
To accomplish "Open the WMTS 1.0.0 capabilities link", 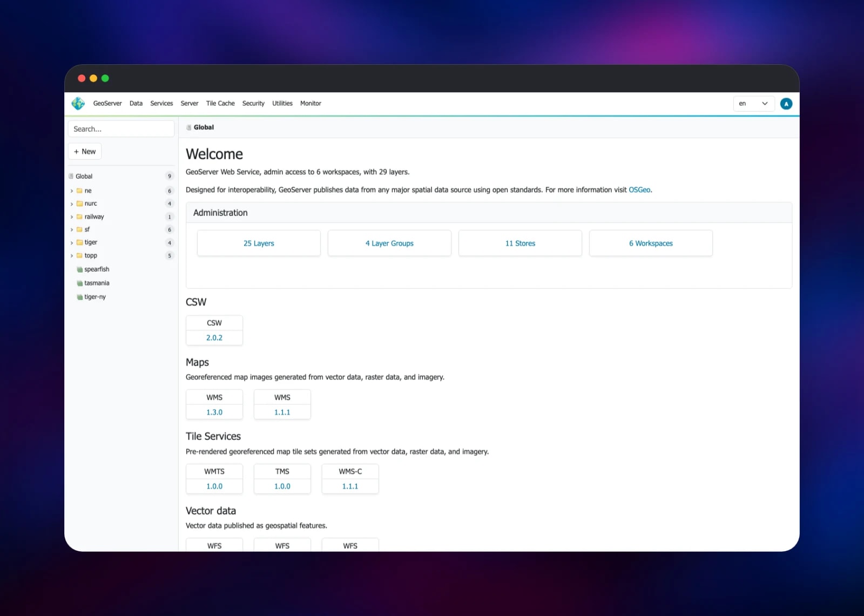I will [x=214, y=486].
